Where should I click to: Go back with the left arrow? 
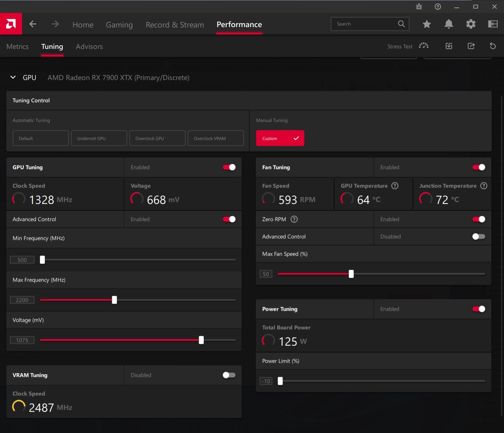(x=33, y=24)
